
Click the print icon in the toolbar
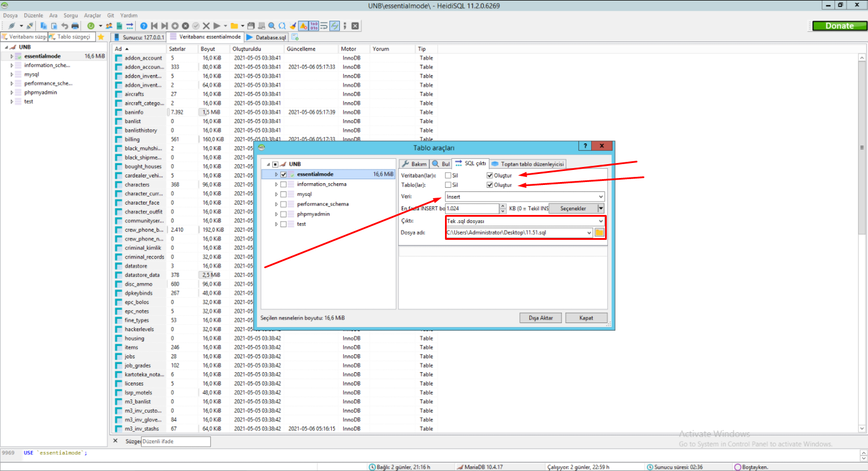tap(75, 26)
